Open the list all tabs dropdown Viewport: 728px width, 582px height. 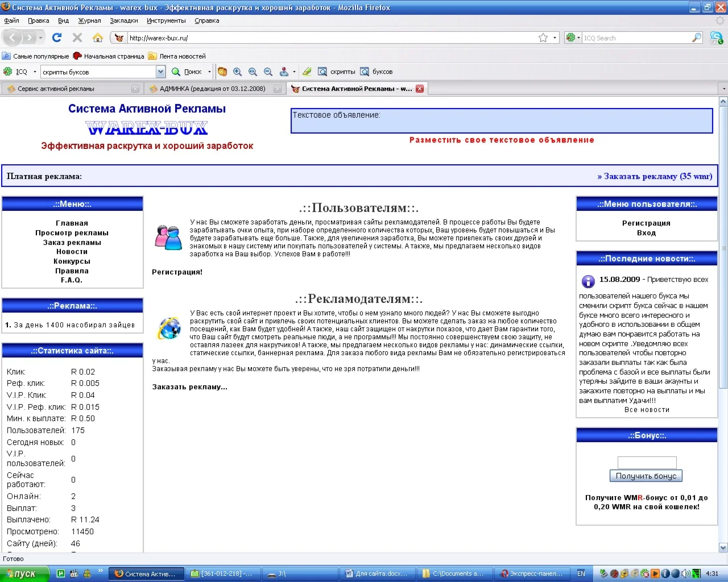point(723,89)
